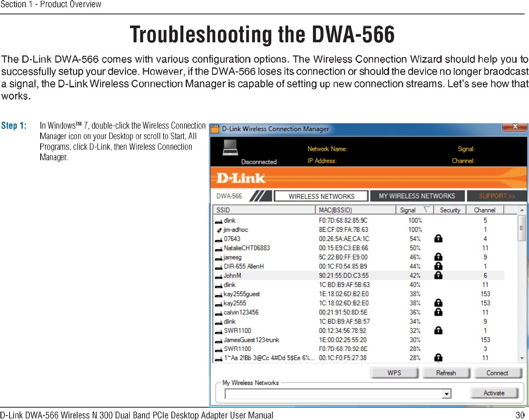The height and width of the screenshot is (420, 529).
Task: Click MAC address F0:7D:68:82:85:9C
Action: 343,221
